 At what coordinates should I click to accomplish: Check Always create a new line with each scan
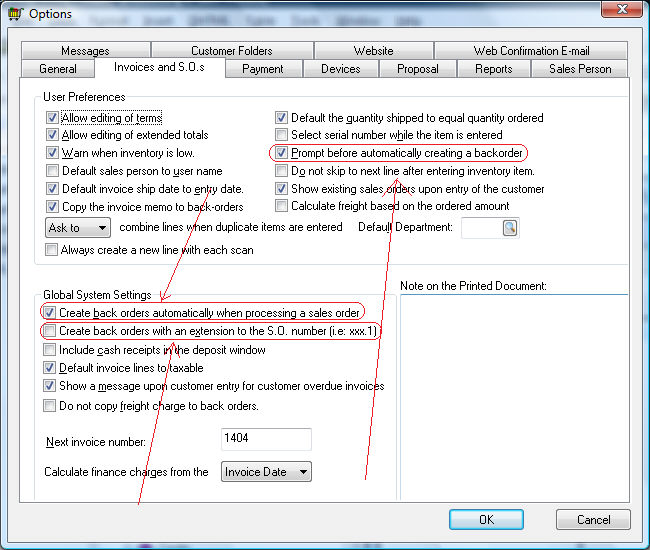coord(52,250)
